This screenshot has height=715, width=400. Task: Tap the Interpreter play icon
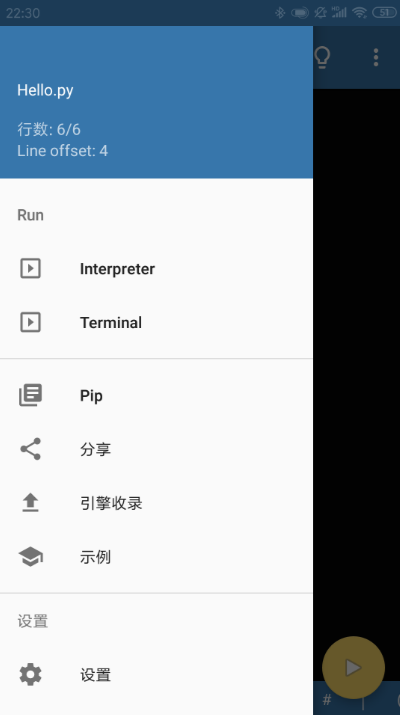[x=31, y=268]
